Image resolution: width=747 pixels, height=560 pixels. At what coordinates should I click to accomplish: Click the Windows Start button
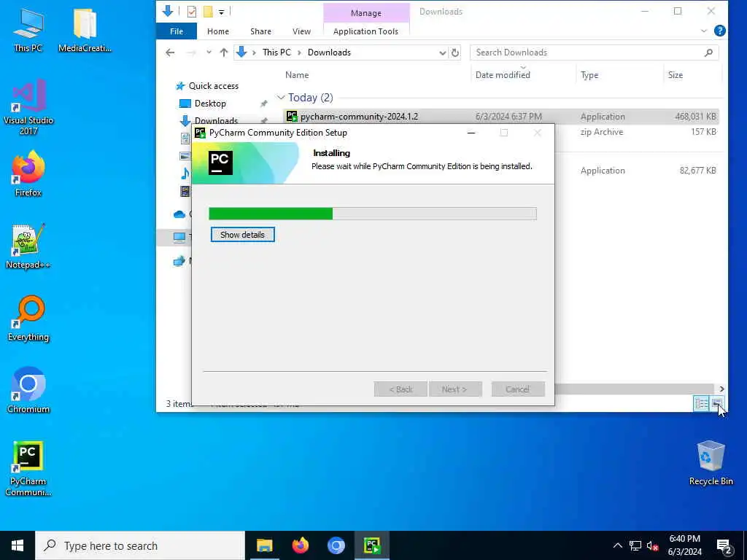point(18,545)
